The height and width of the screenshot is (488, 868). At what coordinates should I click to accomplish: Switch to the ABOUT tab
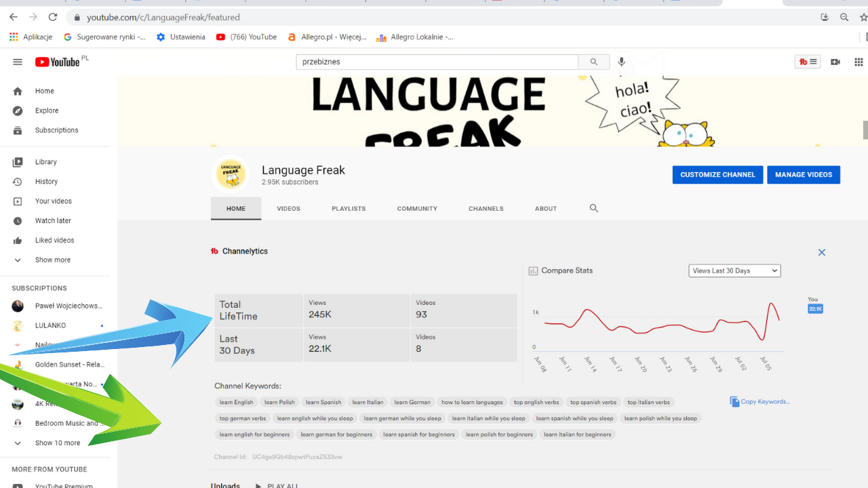546,208
